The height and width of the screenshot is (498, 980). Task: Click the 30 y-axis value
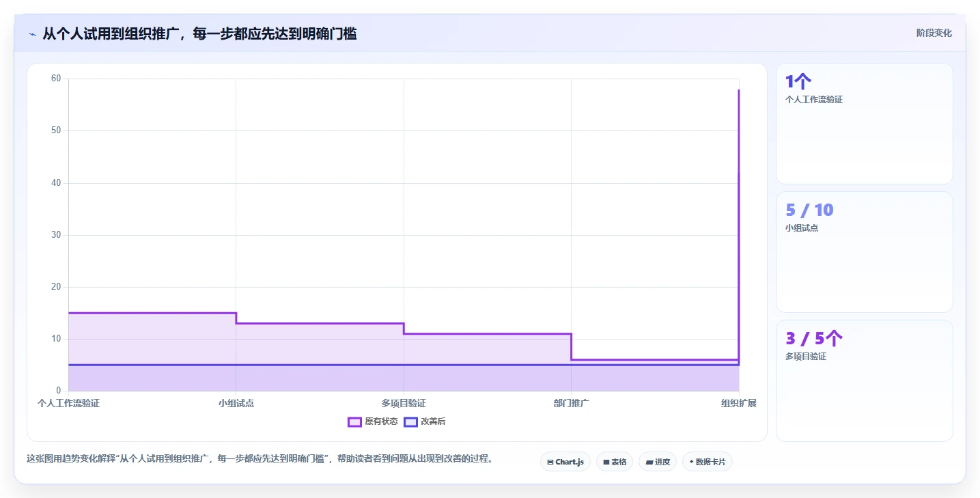click(x=56, y=235)
